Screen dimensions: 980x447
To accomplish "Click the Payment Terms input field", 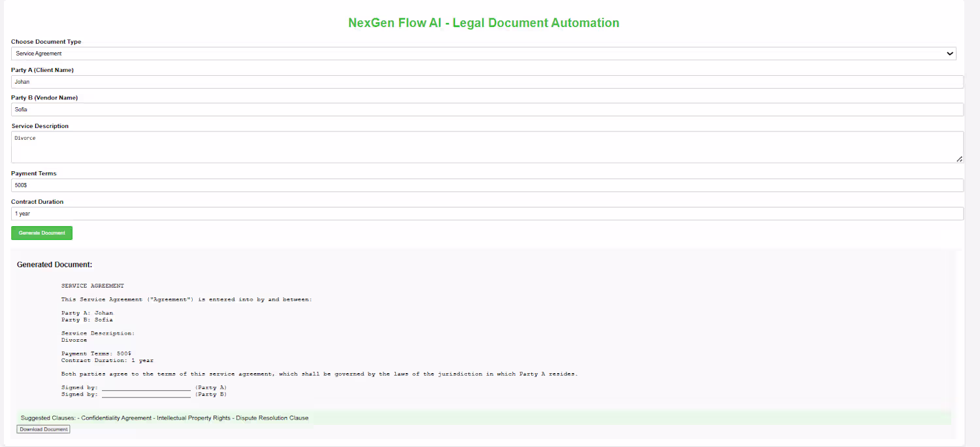I will click(x=487, y=186).
